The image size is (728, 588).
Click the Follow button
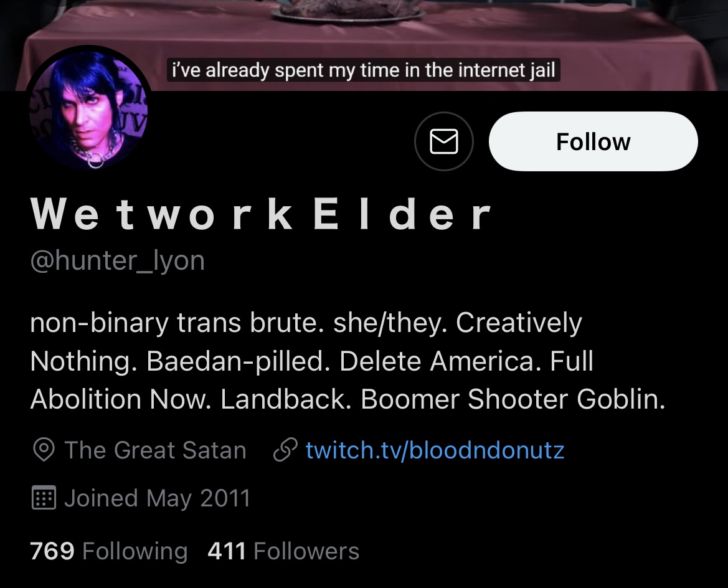tap(593, 141)
